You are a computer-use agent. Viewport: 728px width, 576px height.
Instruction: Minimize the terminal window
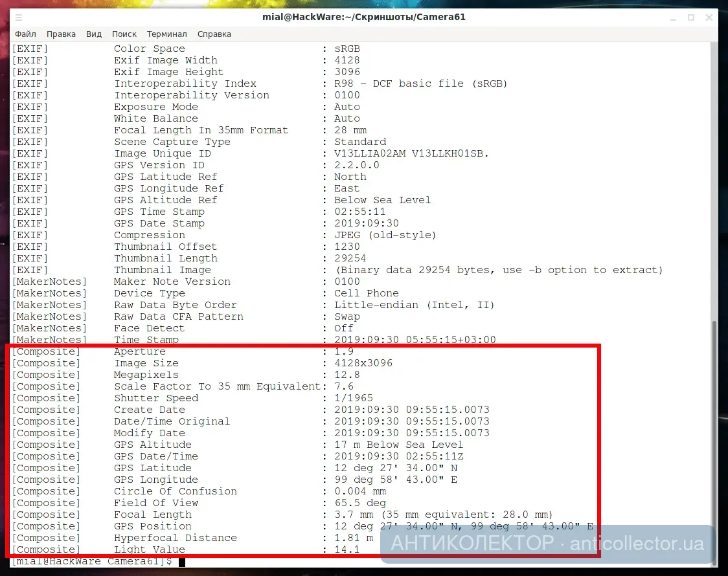[x=674, y=17]
